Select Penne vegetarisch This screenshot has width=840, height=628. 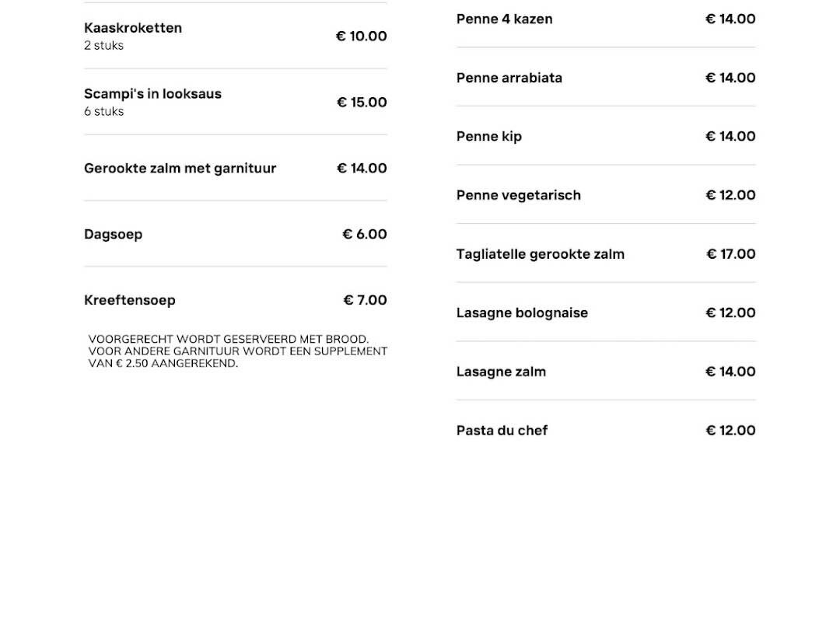pos(518,196)
